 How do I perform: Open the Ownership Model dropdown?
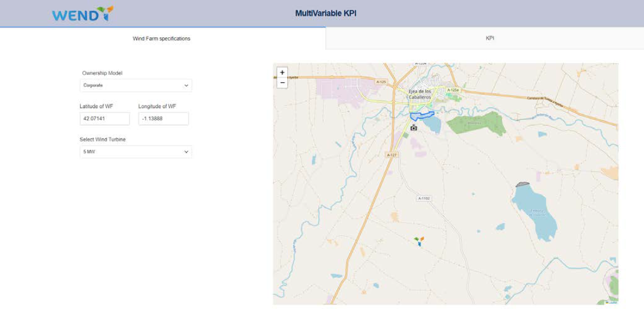135,86
